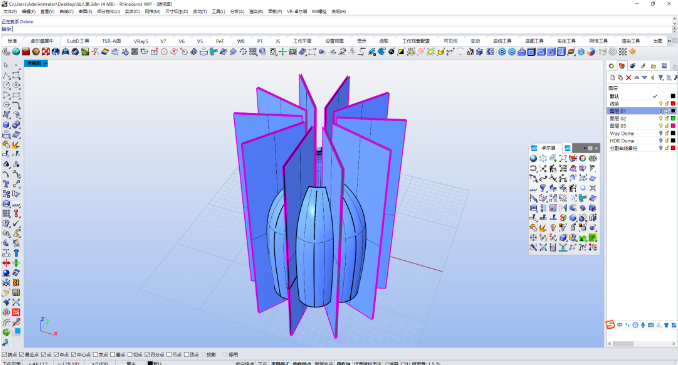
Task: Switch to the SubD工具 toolbar tab
Action: pos(78,41)
